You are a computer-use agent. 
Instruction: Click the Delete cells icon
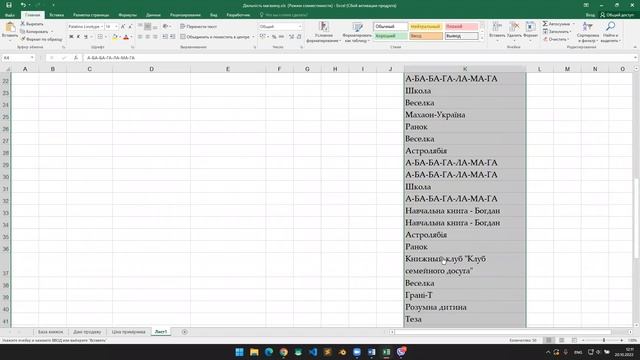pyautogui.click(x=514, y=27)
